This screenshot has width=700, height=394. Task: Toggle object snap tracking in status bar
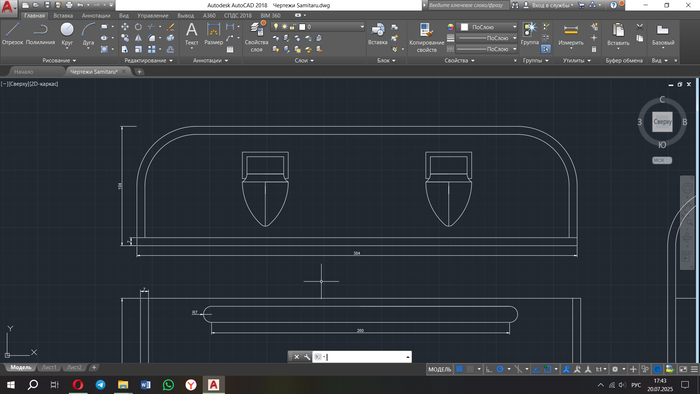click(536, 369)
